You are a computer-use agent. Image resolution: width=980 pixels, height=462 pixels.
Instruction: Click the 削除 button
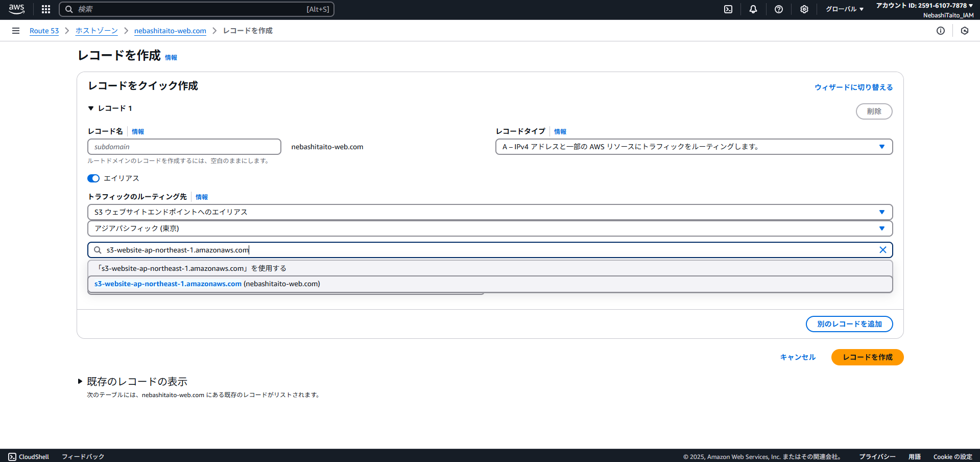[x=874, y=111]
